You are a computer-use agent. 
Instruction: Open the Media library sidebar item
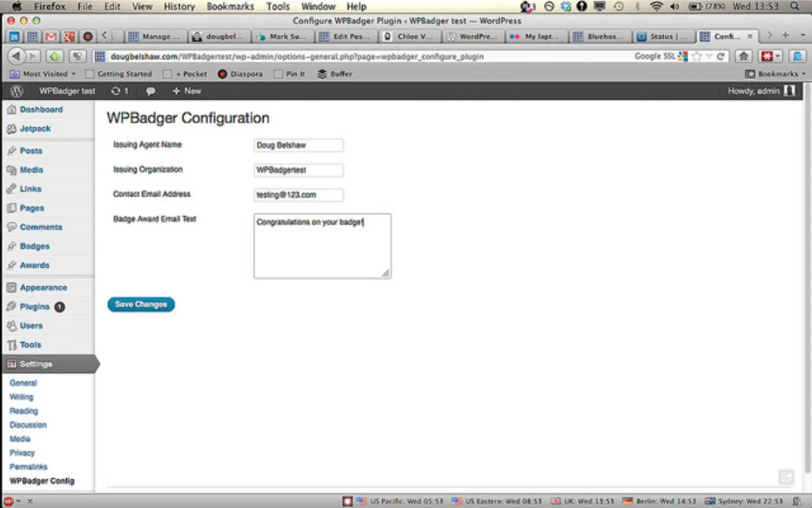(31, 170)
